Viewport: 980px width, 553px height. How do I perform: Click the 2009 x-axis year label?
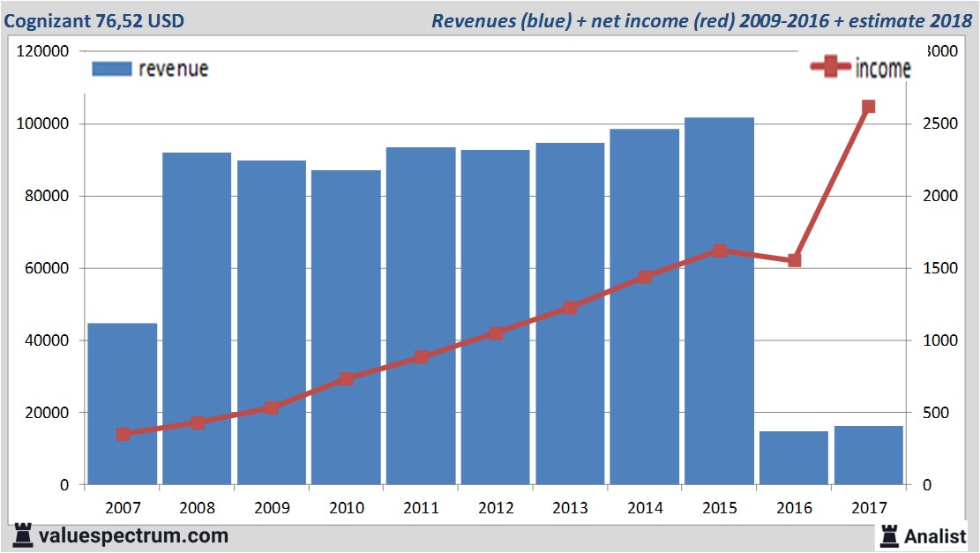coord(272,507)
